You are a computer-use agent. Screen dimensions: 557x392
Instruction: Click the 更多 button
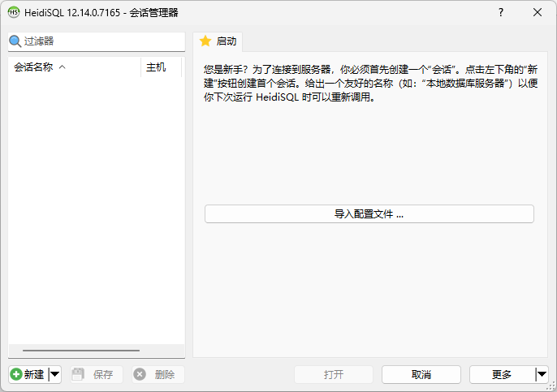click(x=502, y=374)
